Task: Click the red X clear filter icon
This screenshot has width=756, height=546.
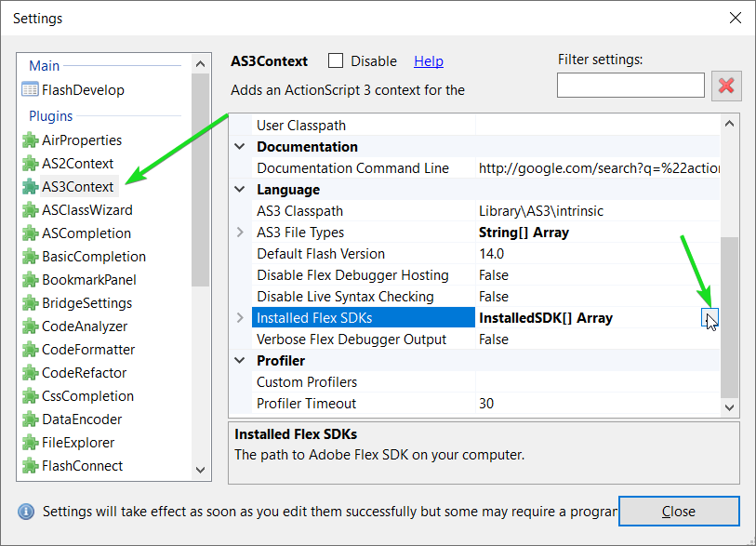Action: [x=726, y=86]
